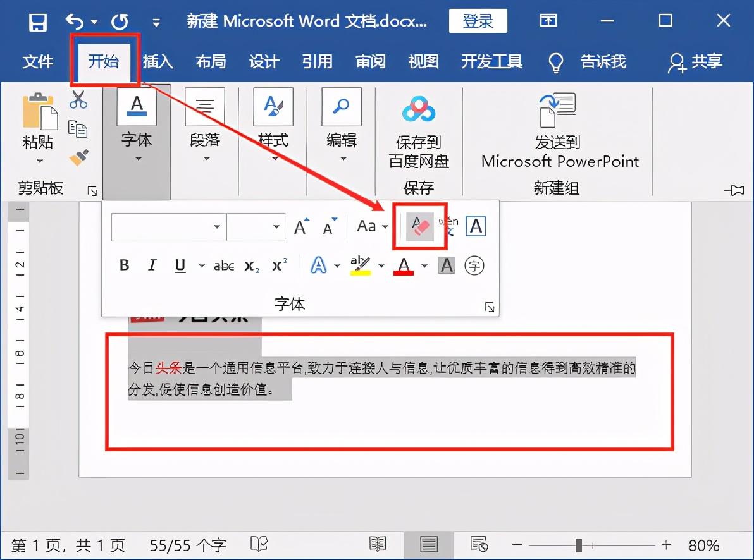Open the font name dropdown
This screenshot has width=754, height=560.
217,226
